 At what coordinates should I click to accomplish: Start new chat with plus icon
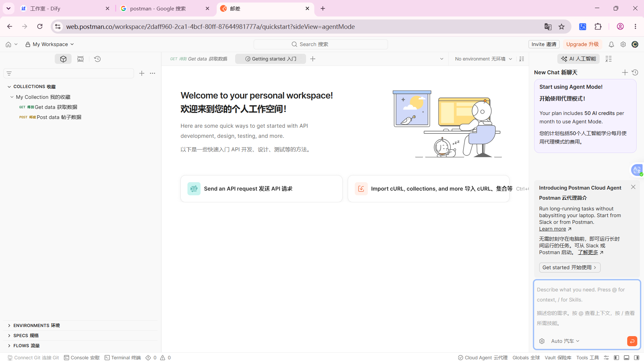625,72
